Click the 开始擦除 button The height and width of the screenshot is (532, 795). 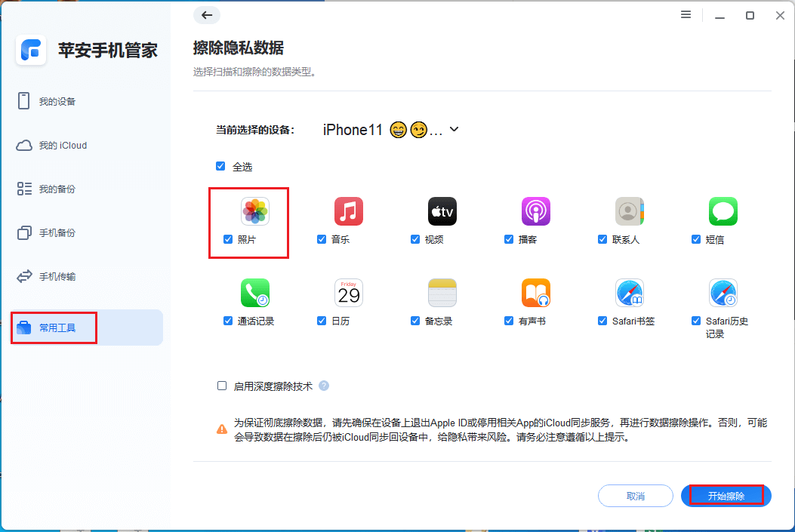pyautogui.click(x=725, y=496)
